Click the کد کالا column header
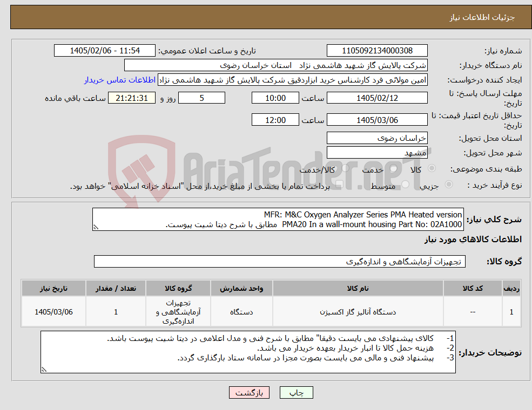 [473, 289]
